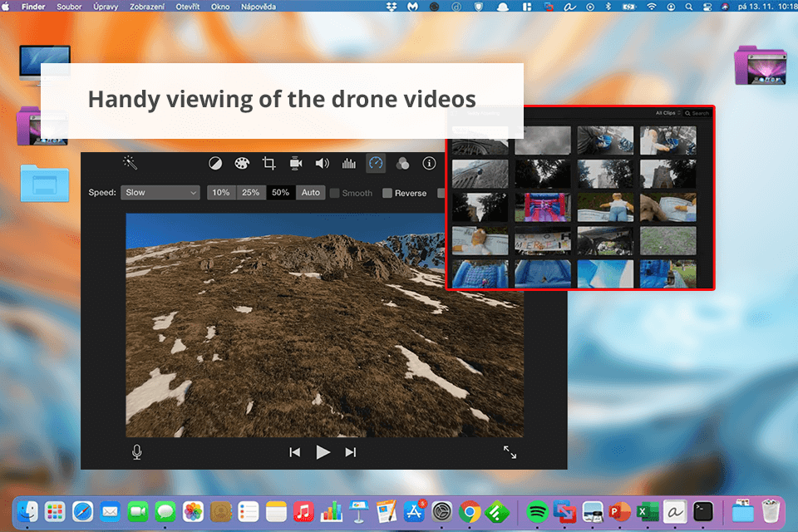Image resolution: width=798 pixels, height=532 pixels.
Task: Open Control Center in menu bar
Action: point(707,7)
